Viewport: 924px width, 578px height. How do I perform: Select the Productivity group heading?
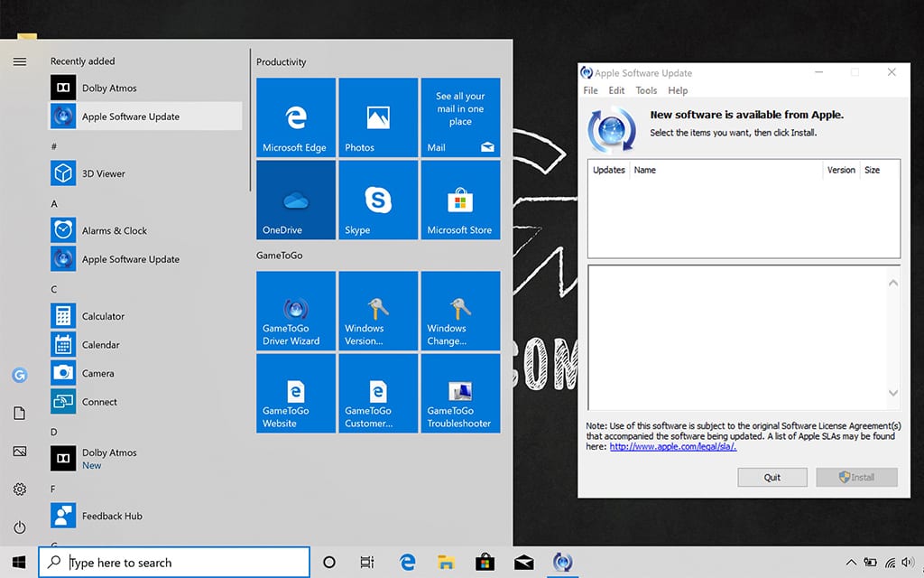[x=282, y=62]
